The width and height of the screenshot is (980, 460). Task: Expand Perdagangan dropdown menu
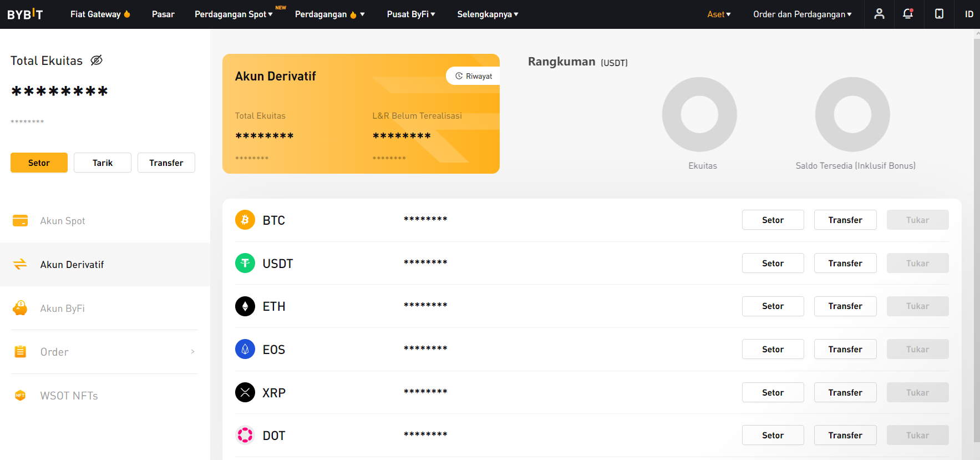tap(329, 14)
